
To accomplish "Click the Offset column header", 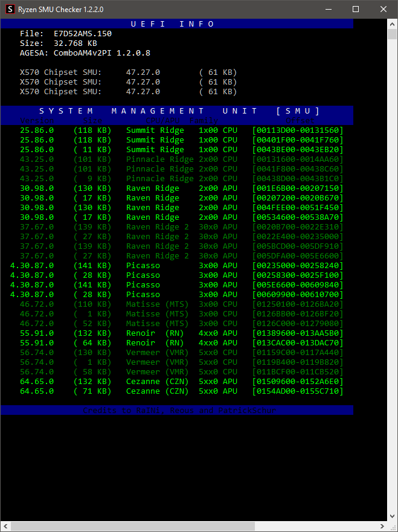I will pos(300,120).
